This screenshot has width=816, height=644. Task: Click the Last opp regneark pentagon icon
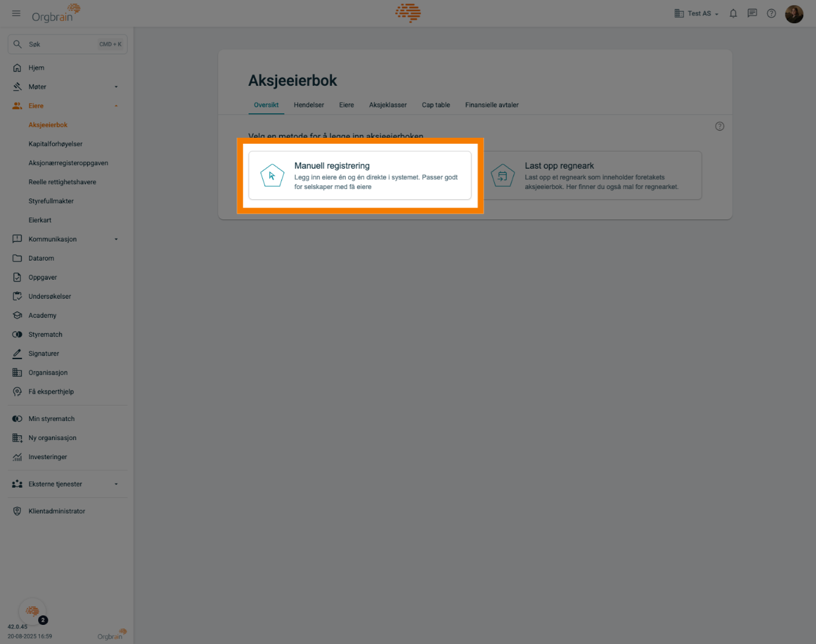pyautogui.click(x=502, y=175)
